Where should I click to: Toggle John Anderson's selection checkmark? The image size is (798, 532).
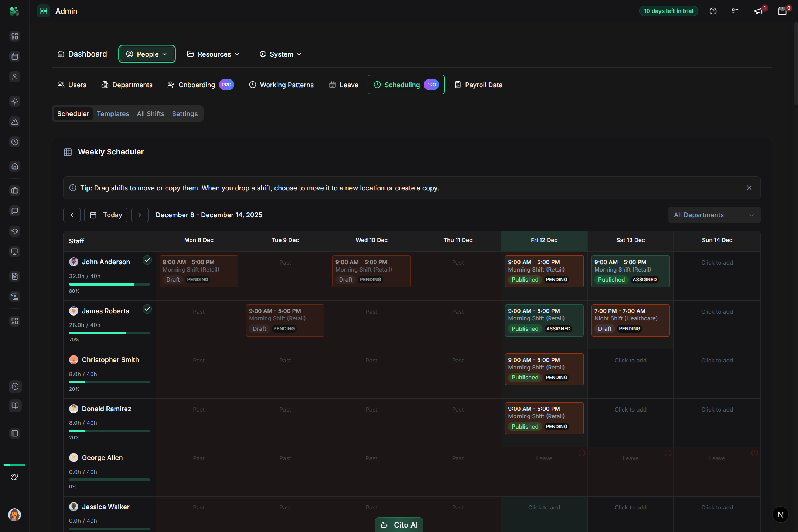pos(147,260)
